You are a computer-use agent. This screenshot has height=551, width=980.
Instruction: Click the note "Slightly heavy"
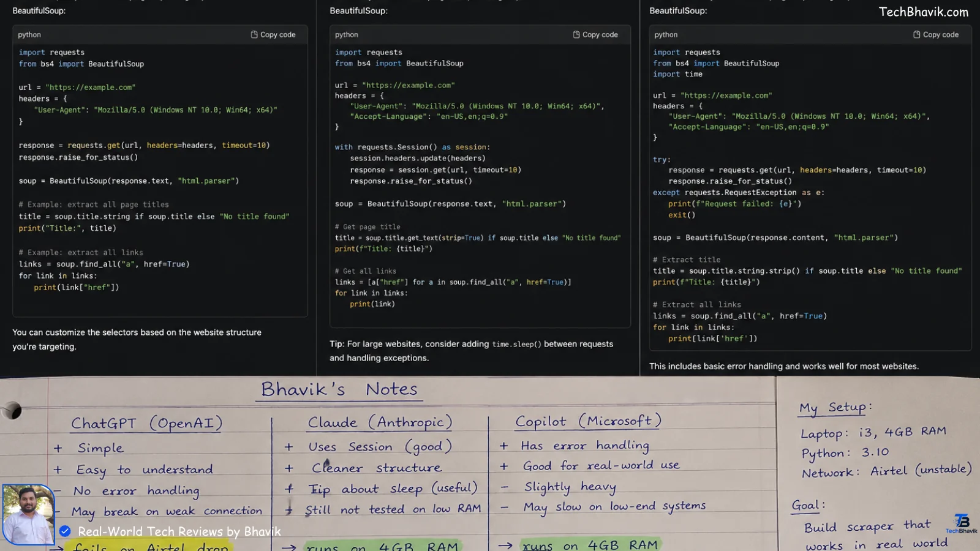(570, 487)
